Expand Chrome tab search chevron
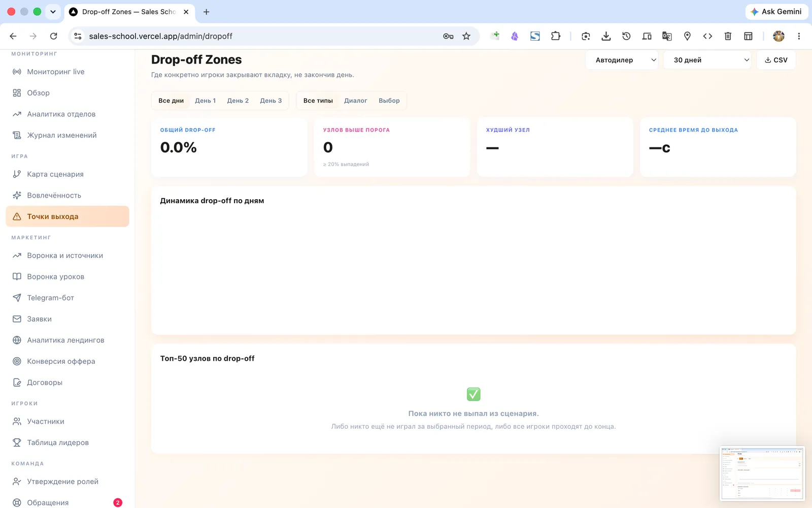The height and width of the screenshot is (508, 812). point(53,12)
